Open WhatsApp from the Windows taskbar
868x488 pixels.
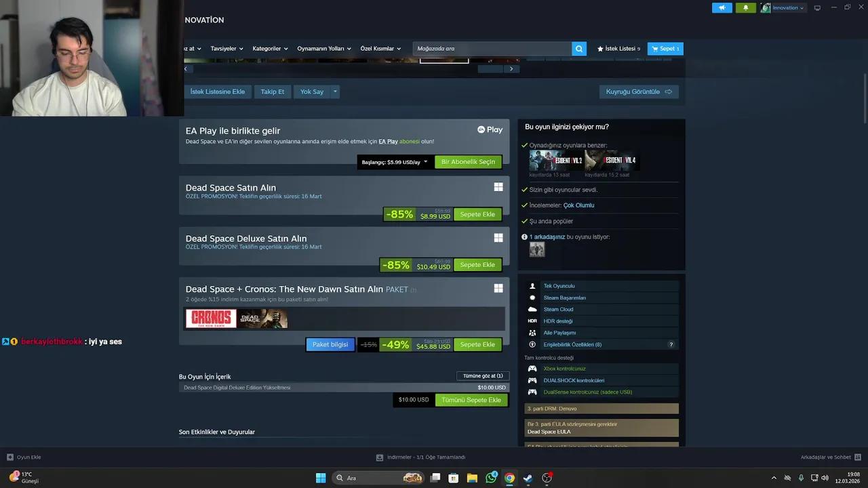click(x=491, y=478)
